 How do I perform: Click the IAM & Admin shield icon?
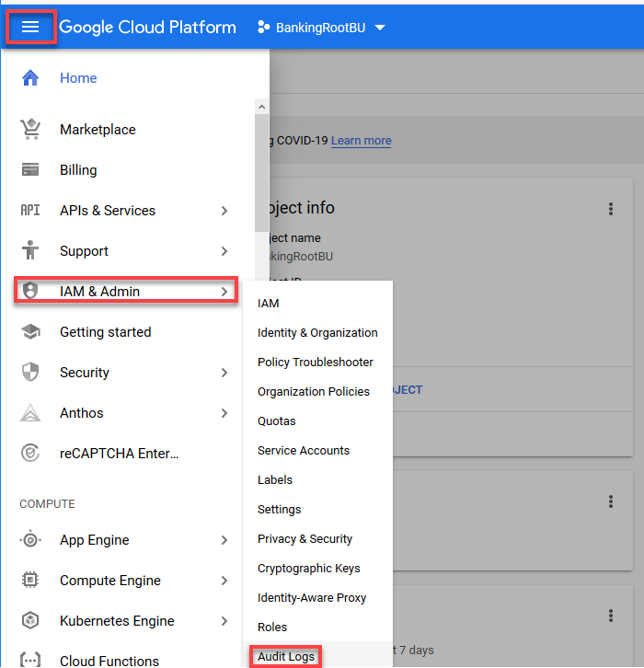pyautogui.click(x=30, y=291)
